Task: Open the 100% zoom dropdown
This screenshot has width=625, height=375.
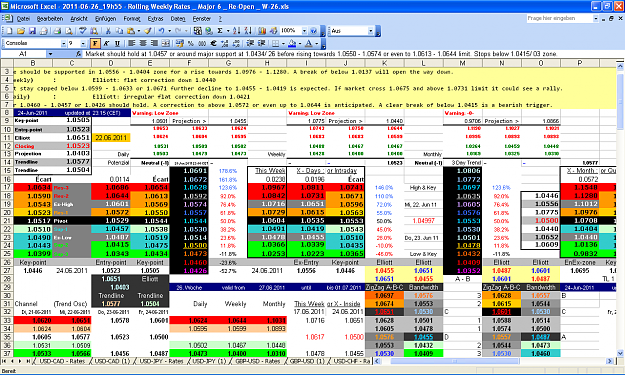Action: 304,31
